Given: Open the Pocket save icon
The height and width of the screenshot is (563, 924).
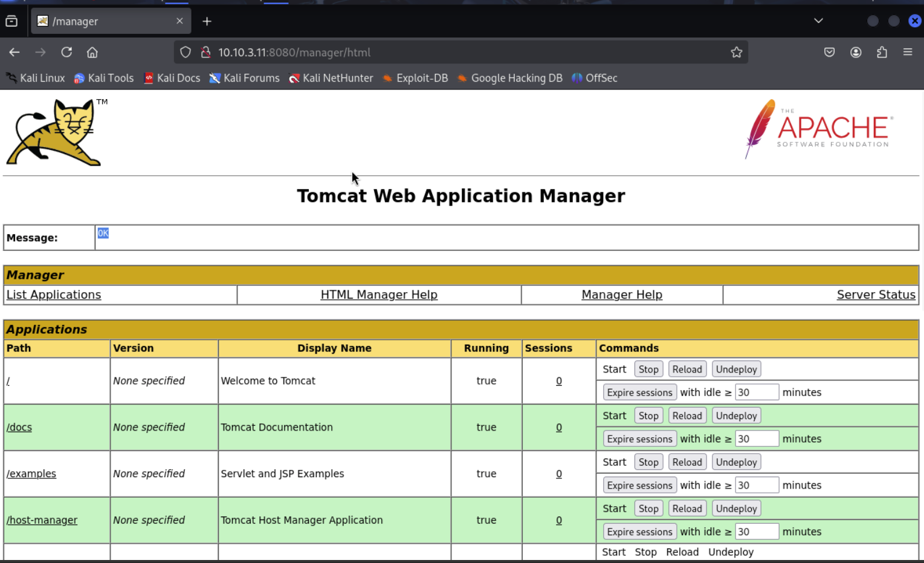Looking at the screenshot, I should pos(829,53).
